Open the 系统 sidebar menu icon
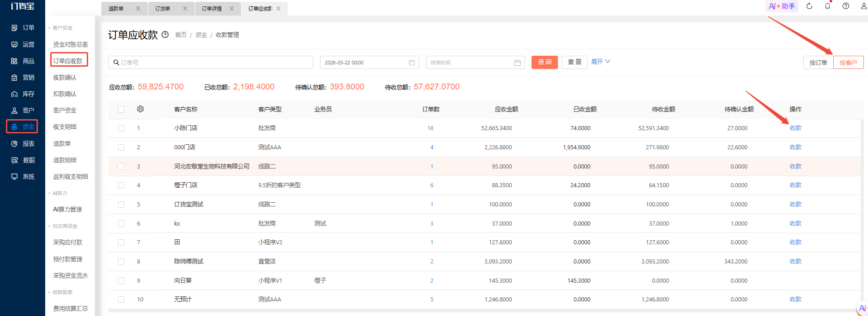868x316 pixels. (x=14, y=177)
